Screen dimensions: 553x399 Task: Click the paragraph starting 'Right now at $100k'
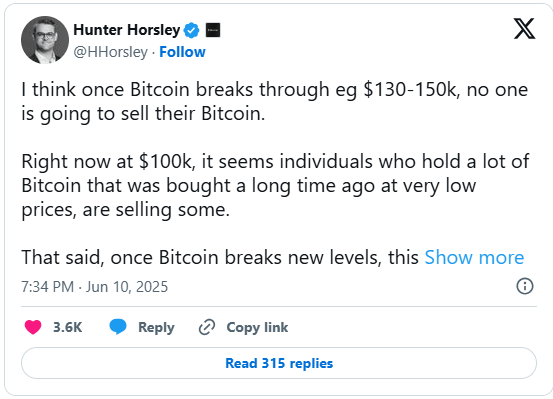click(x=275, y=185)
